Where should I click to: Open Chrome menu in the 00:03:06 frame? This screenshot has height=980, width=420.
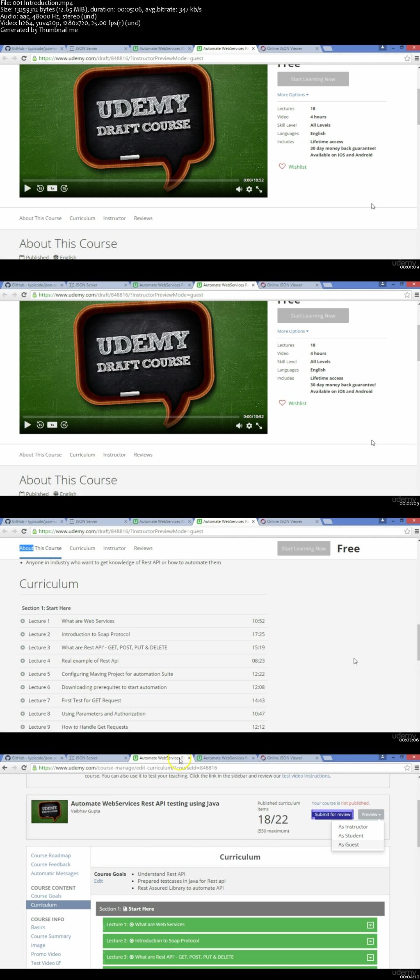click(x=416, y=531)
